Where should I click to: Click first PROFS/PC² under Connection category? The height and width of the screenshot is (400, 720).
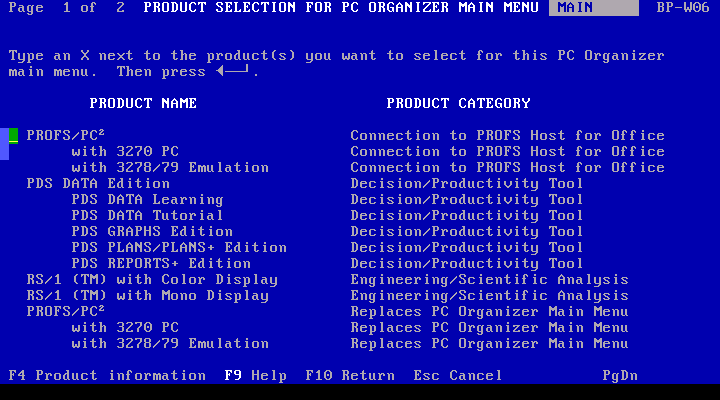pyautogui.click(x=65, y=135)
